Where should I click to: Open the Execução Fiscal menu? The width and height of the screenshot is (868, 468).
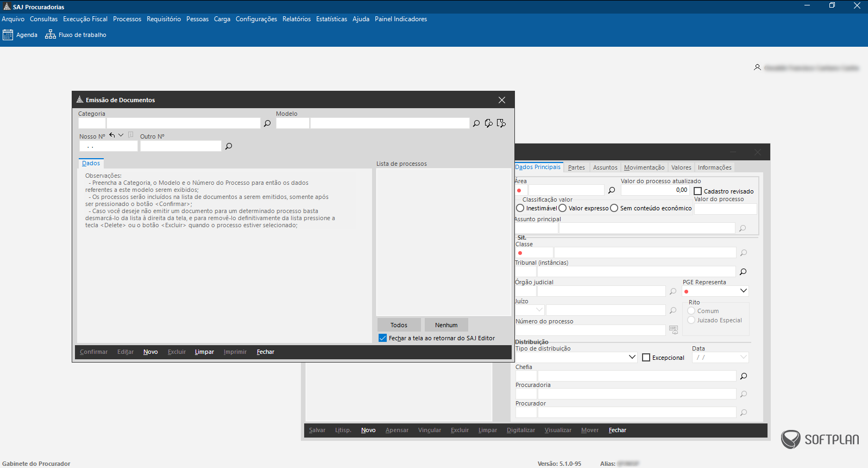[85, 19]
